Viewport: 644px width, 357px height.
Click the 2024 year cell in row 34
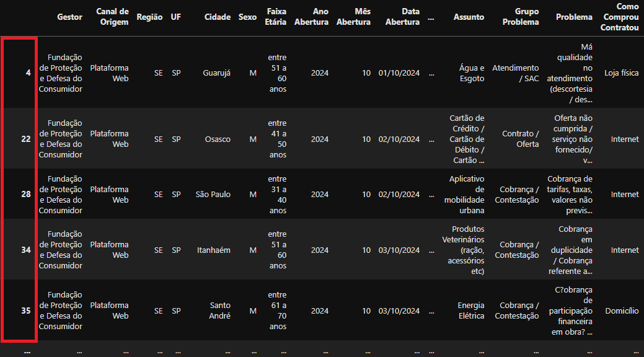coord(320,250)
